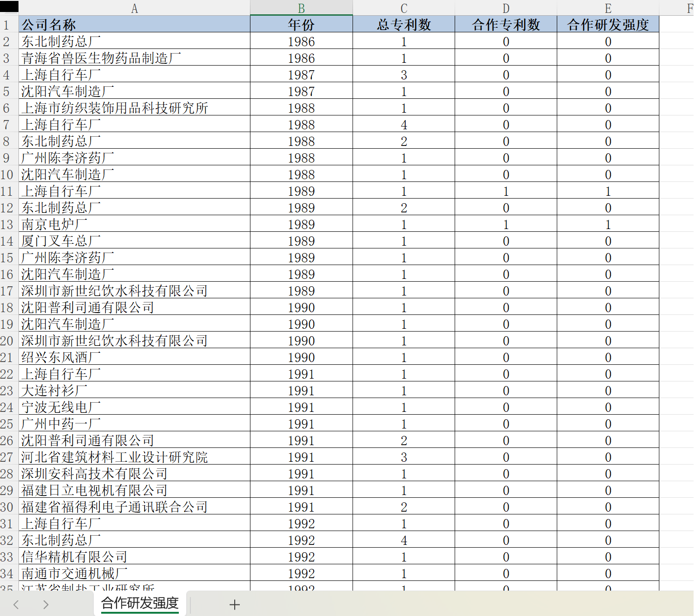Viewport: 694px width, 616px height.
Task: Select column E header
Action: [x=608, y=8]
